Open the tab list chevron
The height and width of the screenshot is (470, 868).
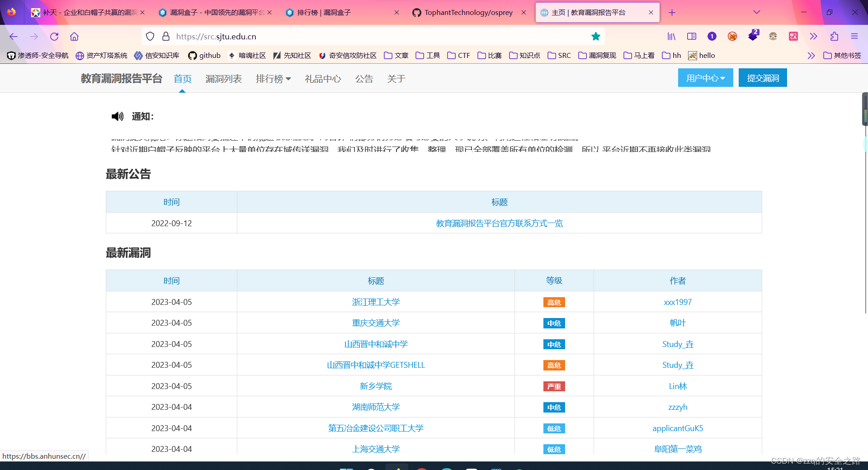click(756, 12)
